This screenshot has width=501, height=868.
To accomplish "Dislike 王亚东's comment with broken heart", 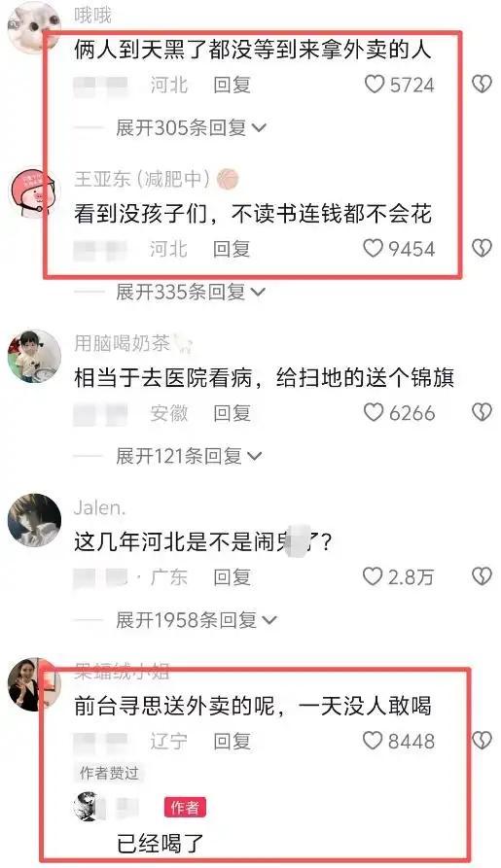I will pos(482,249).
